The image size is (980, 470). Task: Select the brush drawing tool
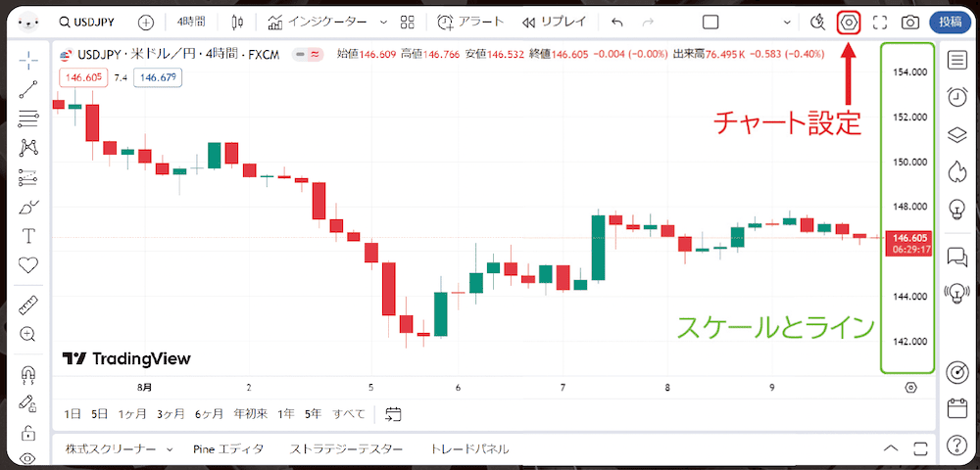[x=28, y=207]
